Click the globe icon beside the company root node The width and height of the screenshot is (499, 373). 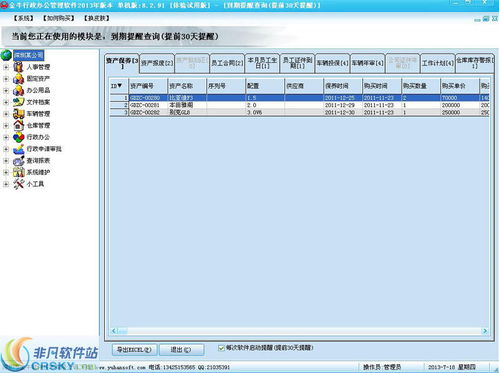point(6,55)
